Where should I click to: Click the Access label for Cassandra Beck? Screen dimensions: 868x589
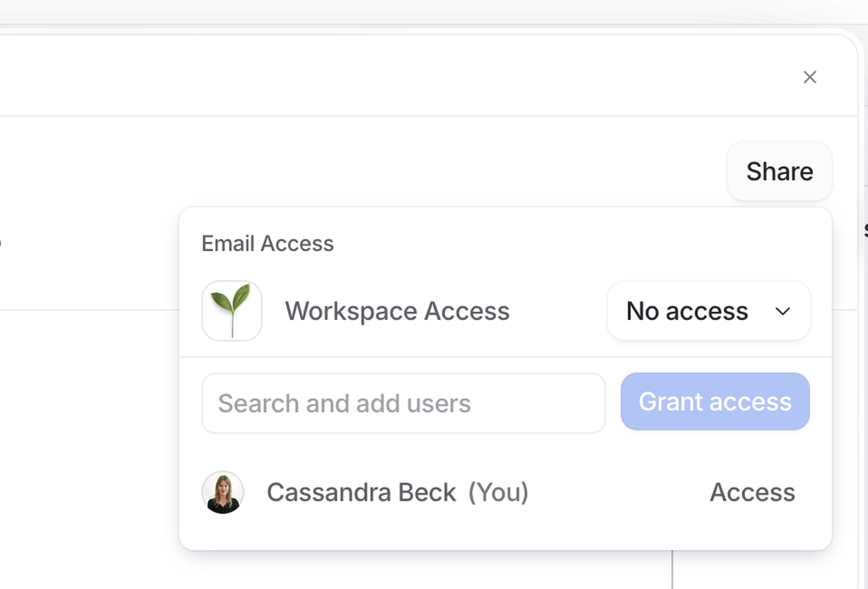coord(752,492)
